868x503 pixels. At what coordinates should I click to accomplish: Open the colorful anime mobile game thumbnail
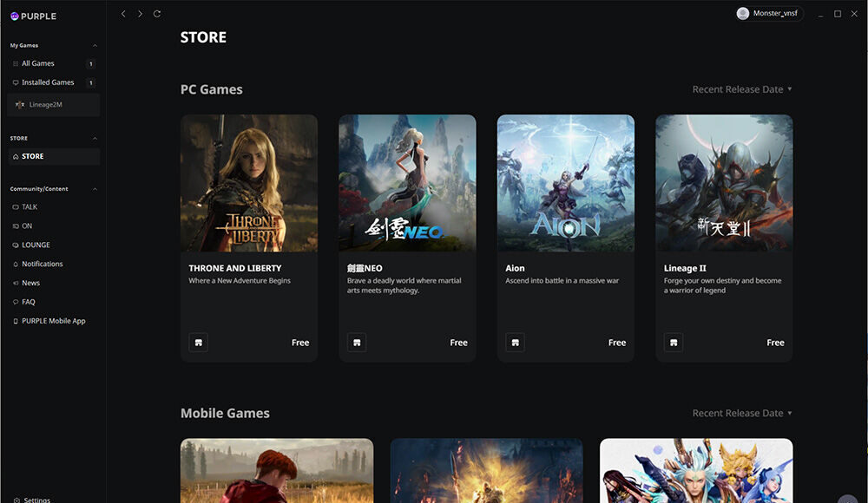[x=696, y=471]
